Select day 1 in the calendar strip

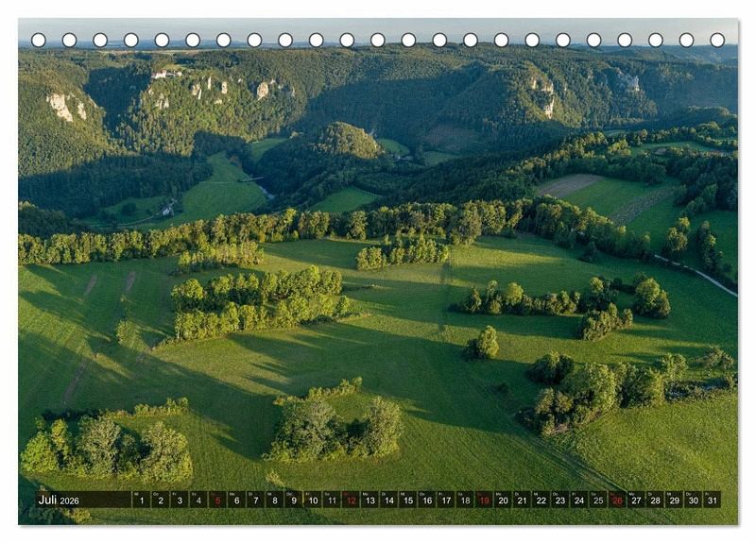click(141, 500)
